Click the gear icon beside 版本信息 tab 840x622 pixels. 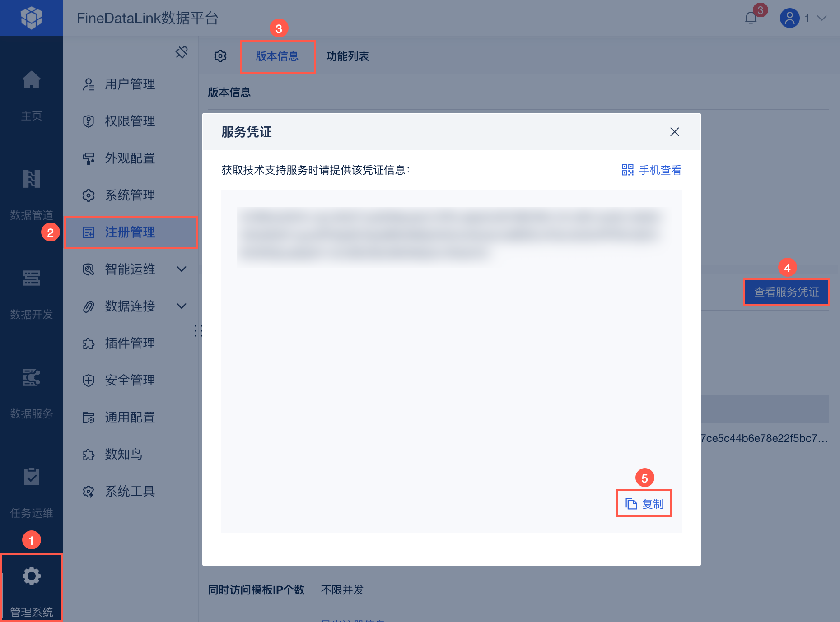point(220,56)
